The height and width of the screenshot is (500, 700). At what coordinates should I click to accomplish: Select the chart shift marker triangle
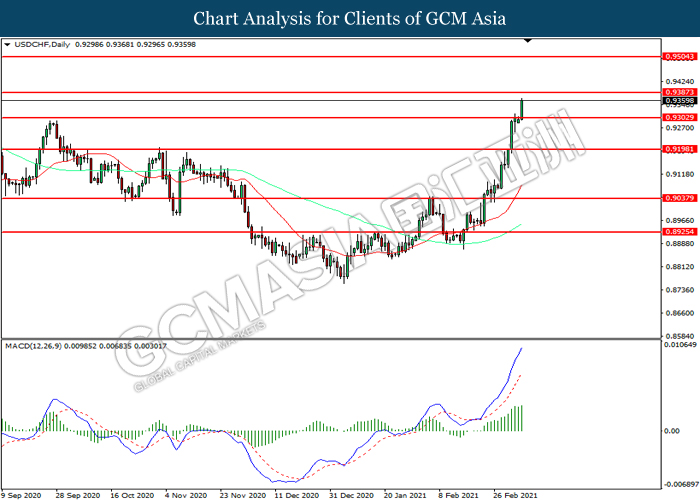click(528, 41)
